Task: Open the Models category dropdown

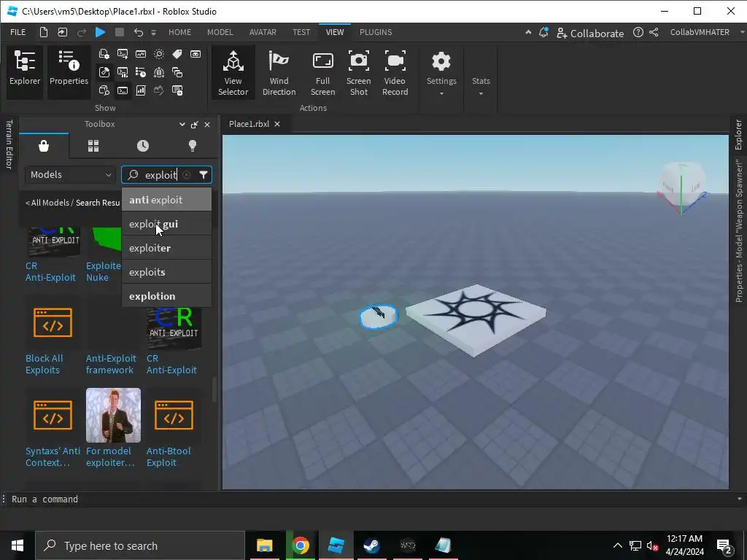Action: coord(71,175)
